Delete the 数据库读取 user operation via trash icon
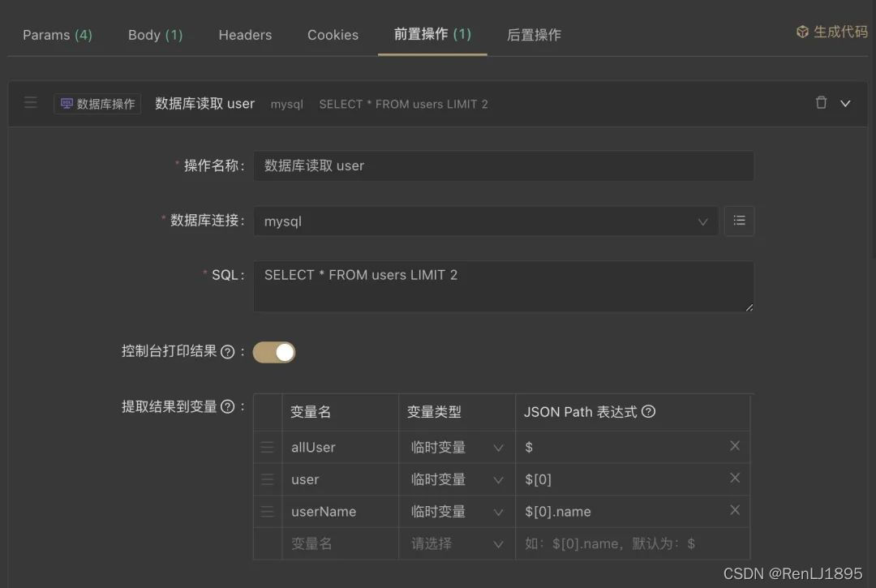The height and width of the screenshot is (588, 876). (x=821, y=103)
